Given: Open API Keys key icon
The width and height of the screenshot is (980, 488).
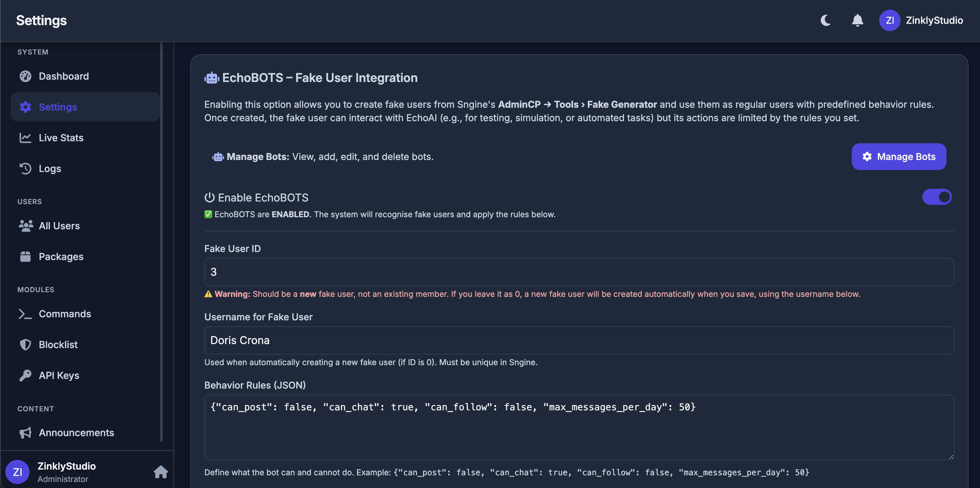Looking at the screenshot, I should coord(25,375).
